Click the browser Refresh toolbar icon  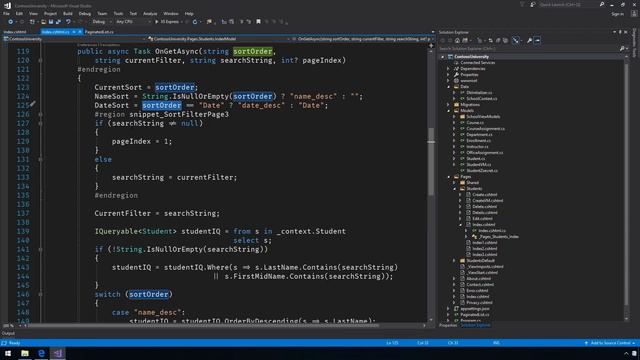pos(195,22)
